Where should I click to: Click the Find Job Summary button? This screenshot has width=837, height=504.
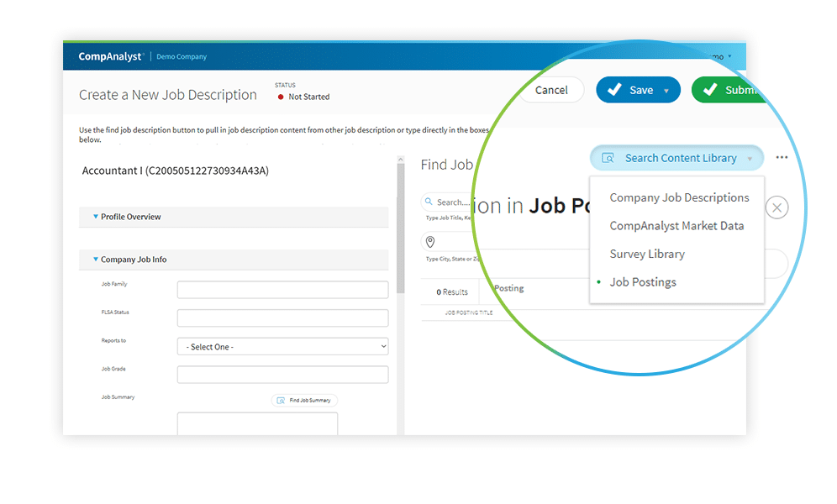[304, 401]
